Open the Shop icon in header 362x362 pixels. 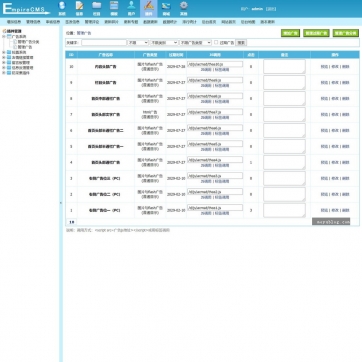(x=166, y=8)
